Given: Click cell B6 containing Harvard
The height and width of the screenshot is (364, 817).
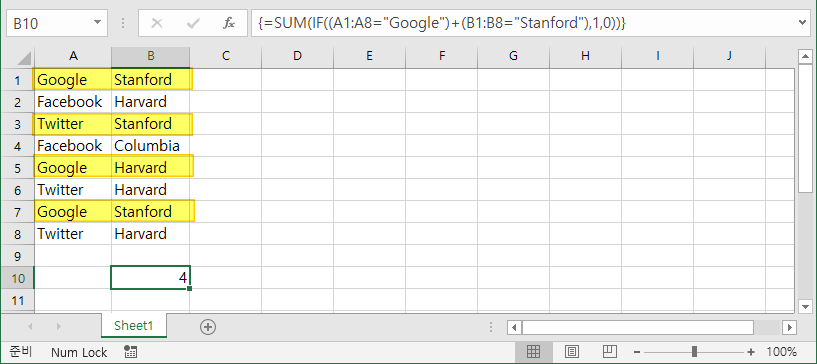Looking at the screenshot, I should pos(151,190).
